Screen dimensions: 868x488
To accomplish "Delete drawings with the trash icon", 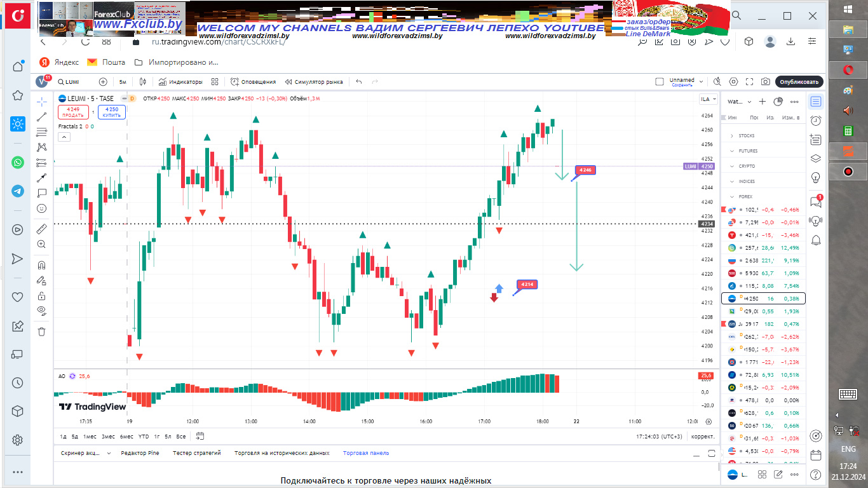I will tap(41, 331).
